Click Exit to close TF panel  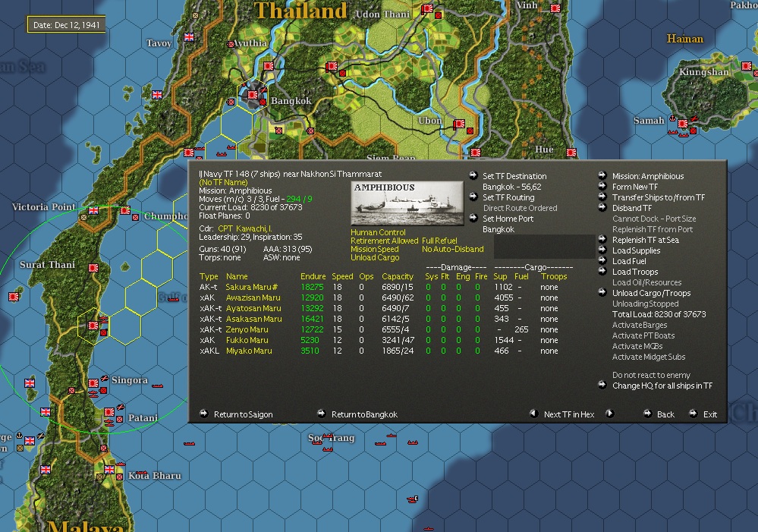[x=710, y=414]
